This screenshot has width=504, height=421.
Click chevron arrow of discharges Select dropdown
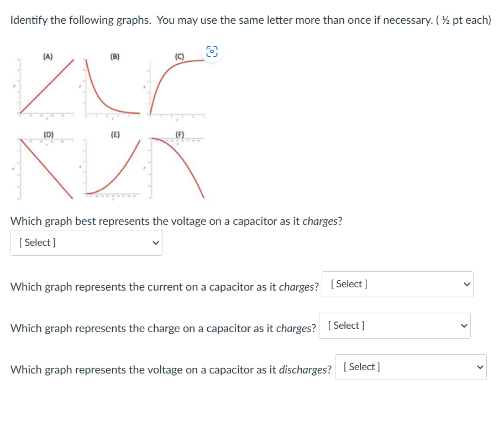click(x=480, y=367)
